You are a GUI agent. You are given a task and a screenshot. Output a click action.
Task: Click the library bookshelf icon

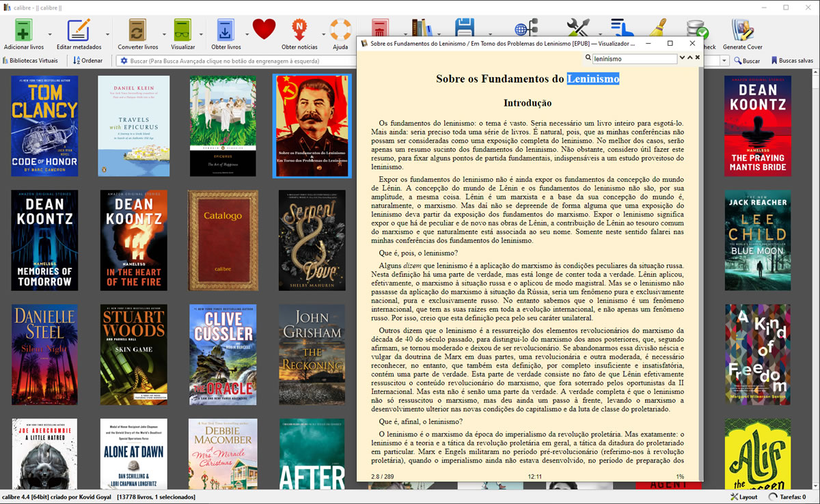[x=422, y=27]
